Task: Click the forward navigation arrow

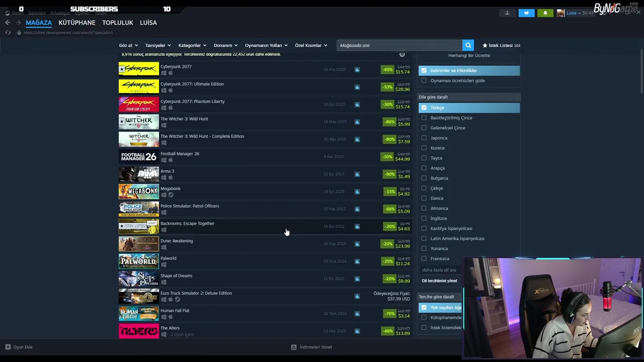Action: pyautogui.click(x=18, y=23)
